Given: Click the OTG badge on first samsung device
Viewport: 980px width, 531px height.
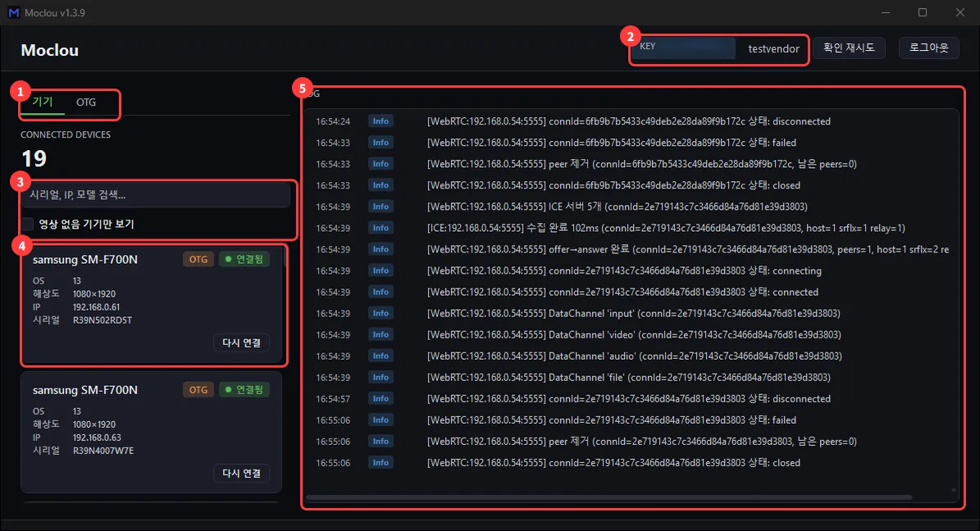Looking at the screenshot, I should pos(198,259).
